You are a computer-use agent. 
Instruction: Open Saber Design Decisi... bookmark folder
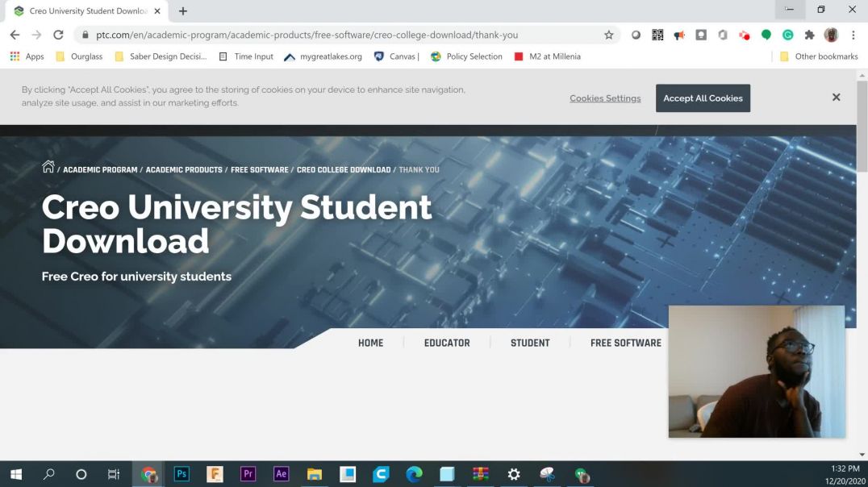point(161,56)
